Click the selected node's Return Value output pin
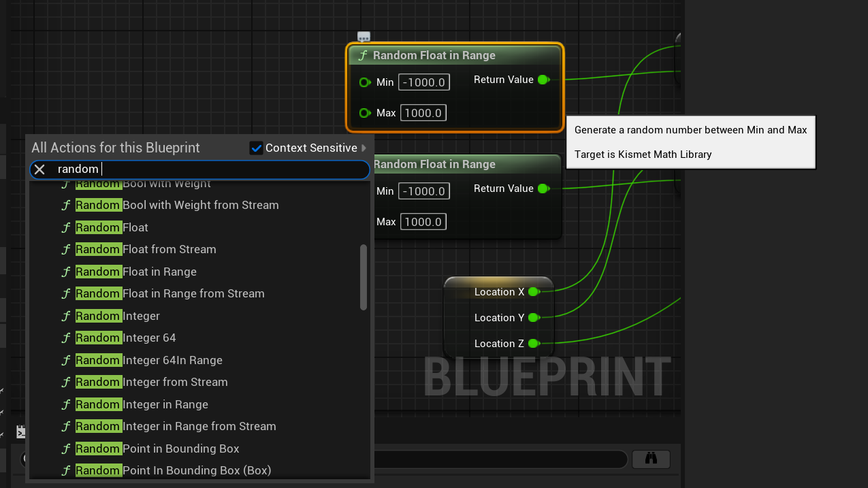The image size is (868, 488). point(543,80)
